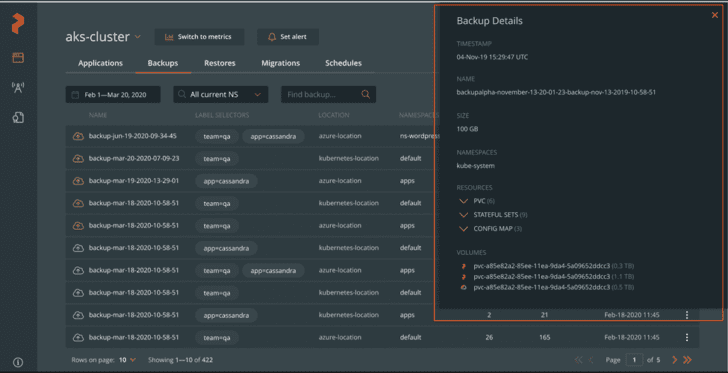Screen dimensions: 728x373
Task: Close the Backup Details panel
Action: (715, 15)
